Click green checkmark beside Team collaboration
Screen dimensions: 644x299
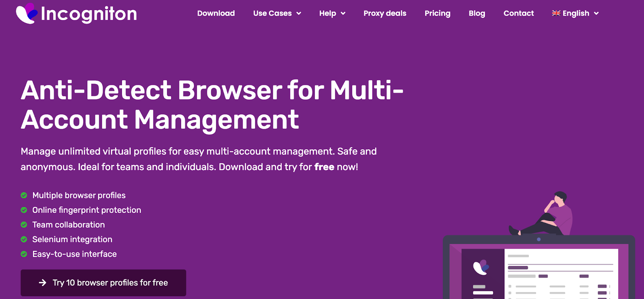(24, 225)
